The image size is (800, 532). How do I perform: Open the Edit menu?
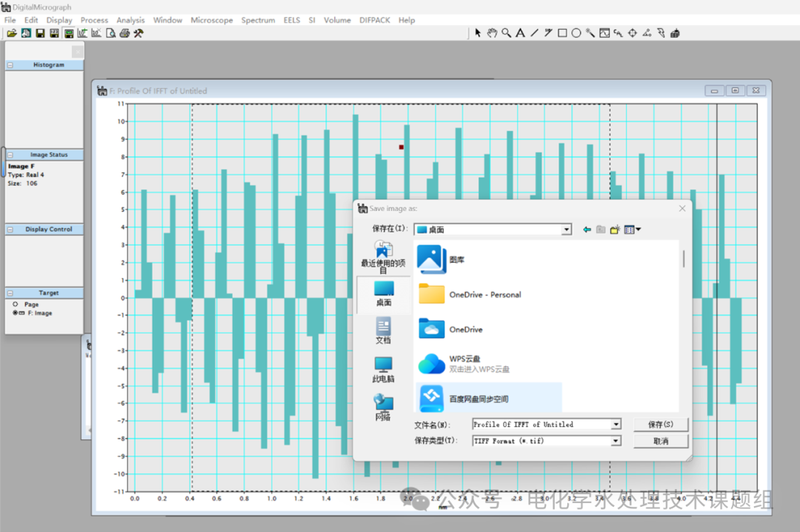(31, 20)
